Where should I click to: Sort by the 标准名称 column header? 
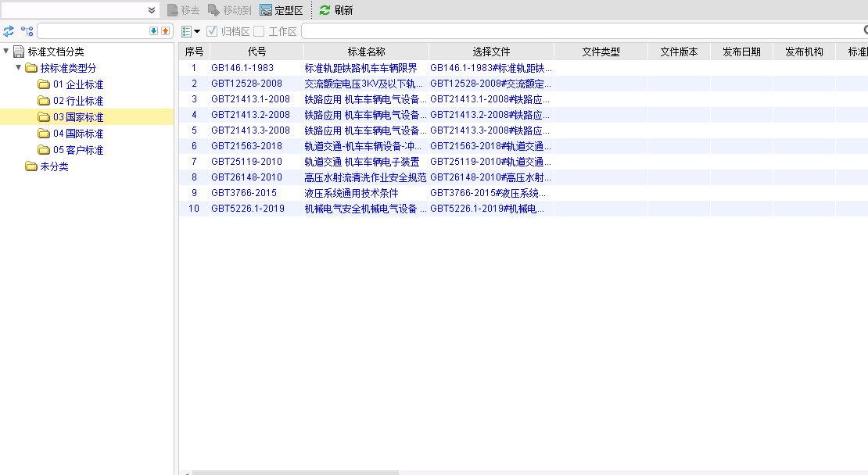point(366,52)
